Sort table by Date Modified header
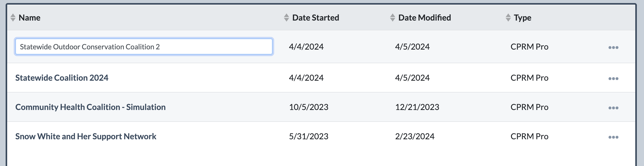The image size is (644, 166). tap(425, 18)
